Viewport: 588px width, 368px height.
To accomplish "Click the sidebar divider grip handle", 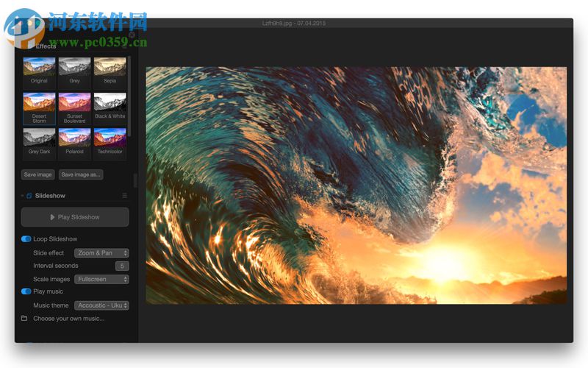I will tap(135, 180).
